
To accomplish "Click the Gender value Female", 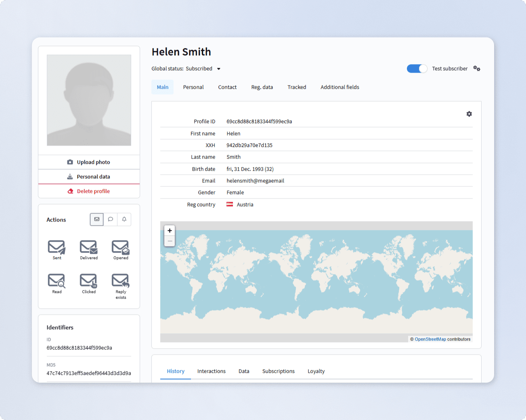I will [235, 192].
